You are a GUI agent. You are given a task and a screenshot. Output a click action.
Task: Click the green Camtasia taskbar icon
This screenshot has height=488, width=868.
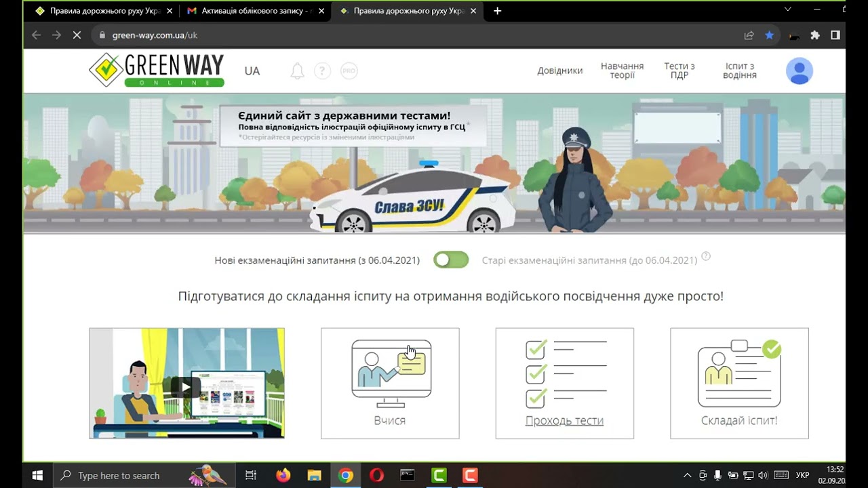pyautogui.click(x=439, y=475)
